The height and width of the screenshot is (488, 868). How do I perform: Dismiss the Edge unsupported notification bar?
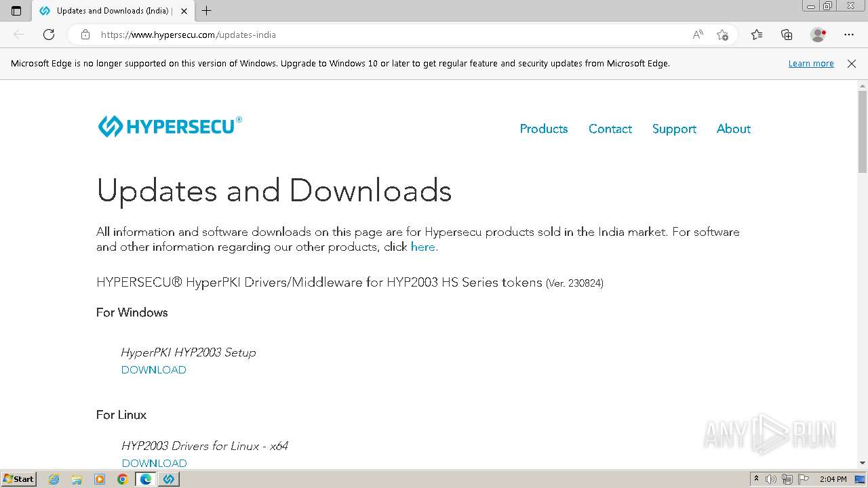click(x=852, y=64)
